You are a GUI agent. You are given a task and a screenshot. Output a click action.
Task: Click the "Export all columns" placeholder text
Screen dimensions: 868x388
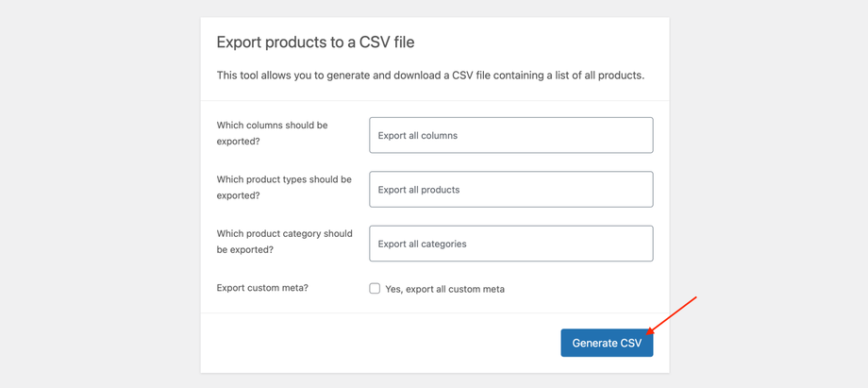click(418, 136)
